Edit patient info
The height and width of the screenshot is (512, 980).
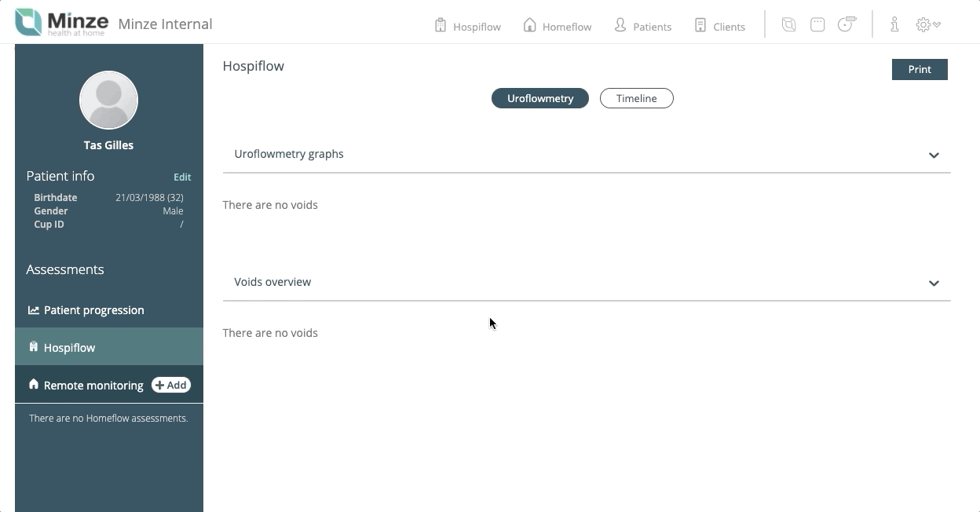coord(182,177)
